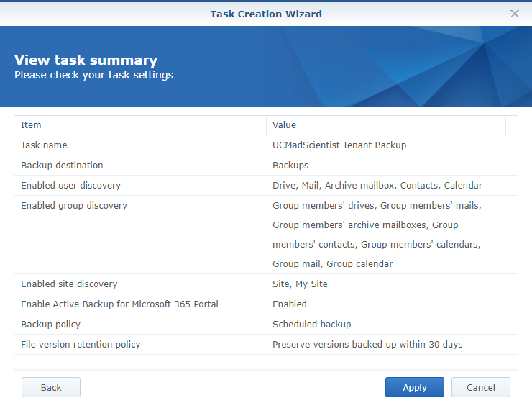532x403 pixels.
Task: Select the Backup destination row label
Action: pos(62,166)
